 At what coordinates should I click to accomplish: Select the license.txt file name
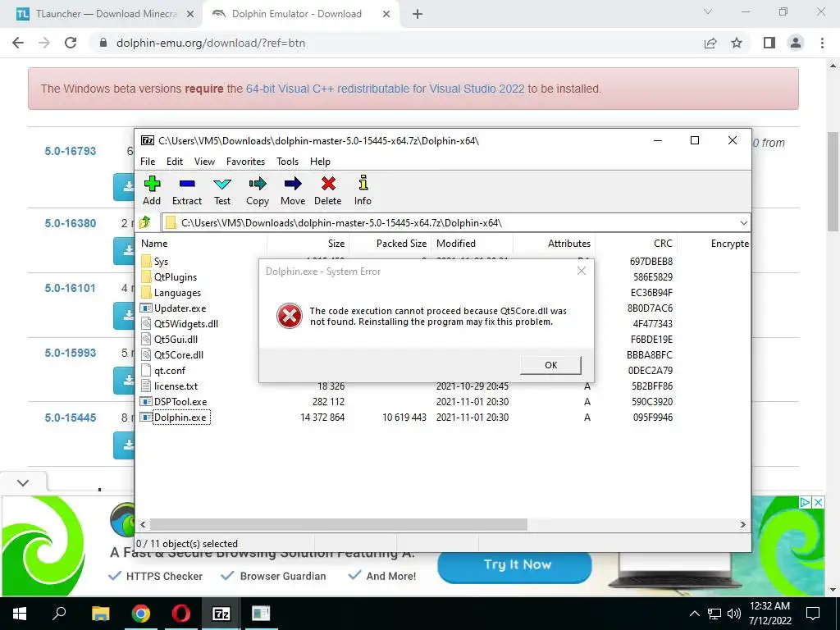[x=176, y=386]
